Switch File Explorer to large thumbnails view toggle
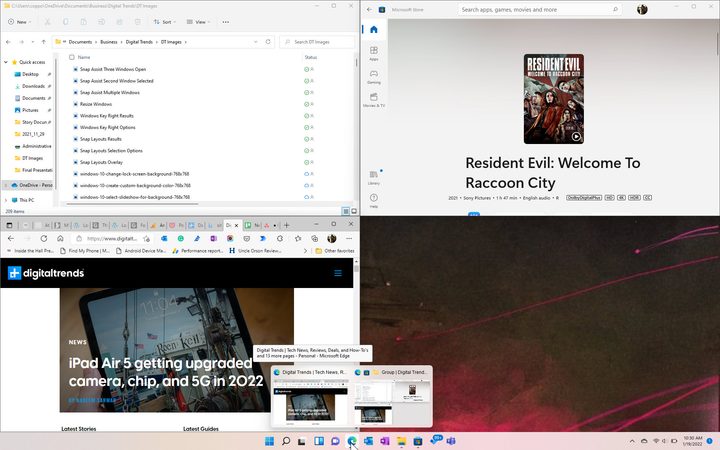This screenshot has height=450, width=720. [x=354, y=211]
